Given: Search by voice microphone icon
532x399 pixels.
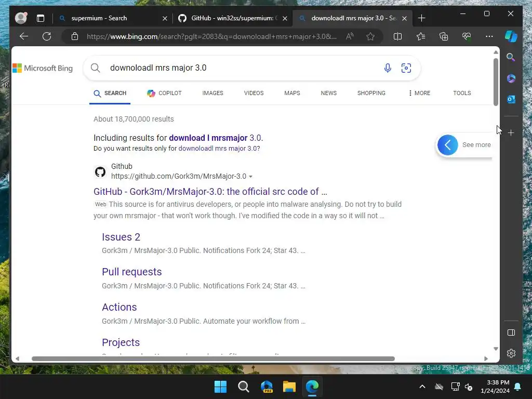Looking at the screenshot, I should coord(388,68).
